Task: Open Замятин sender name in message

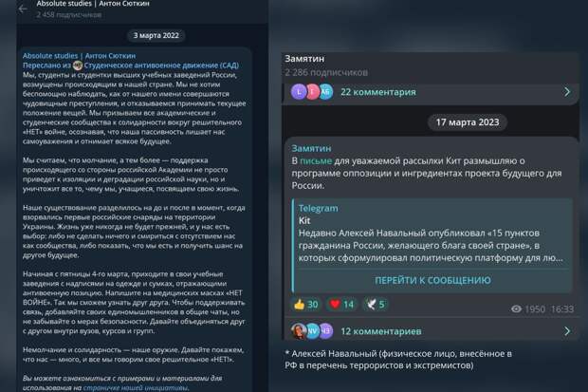Action: tap(311, 148)
